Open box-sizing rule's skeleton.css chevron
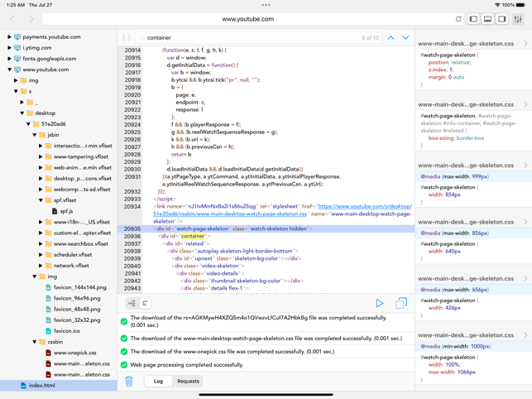This screenshot has height=399, width=532. tap(525, 104)
